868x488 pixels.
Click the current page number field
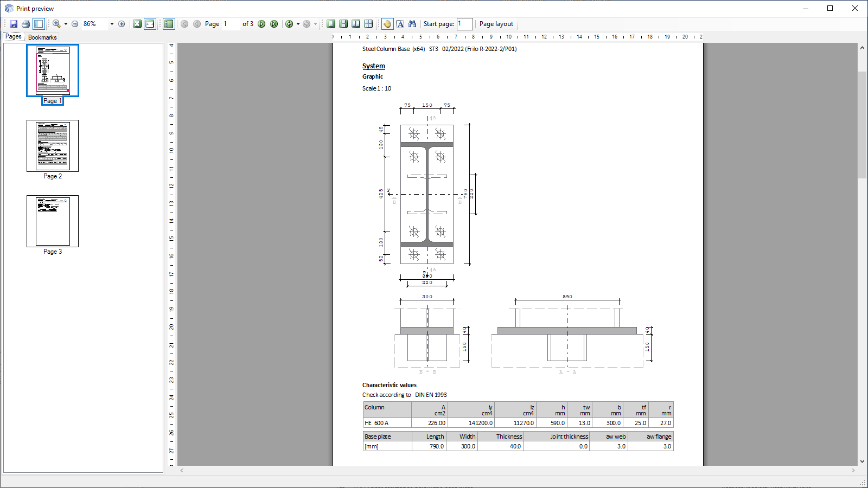231,24
